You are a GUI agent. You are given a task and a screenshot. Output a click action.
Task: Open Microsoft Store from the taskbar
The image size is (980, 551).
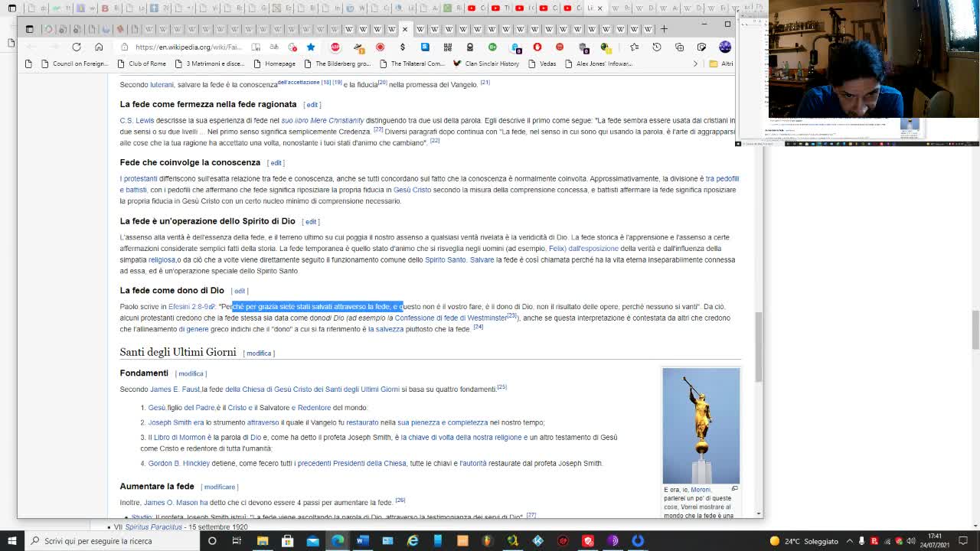[288, 541]
